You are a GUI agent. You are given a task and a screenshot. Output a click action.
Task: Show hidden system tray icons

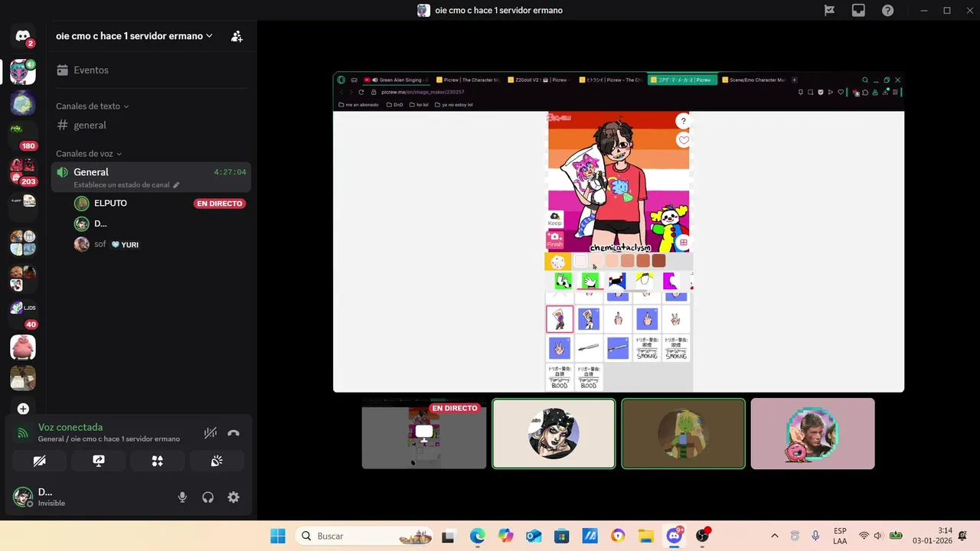point(774,536)
